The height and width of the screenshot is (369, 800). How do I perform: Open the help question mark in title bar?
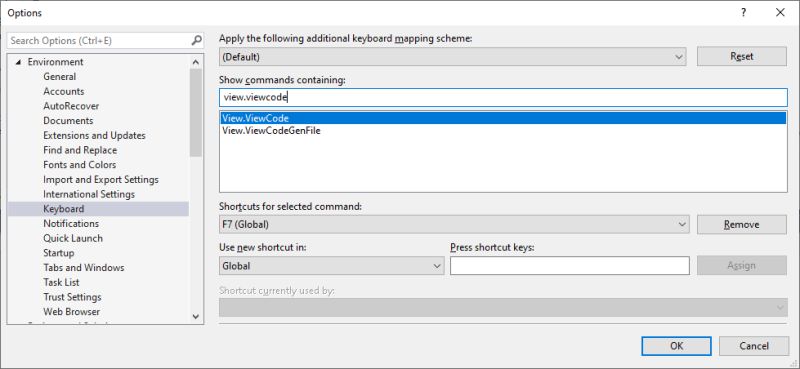744,13
